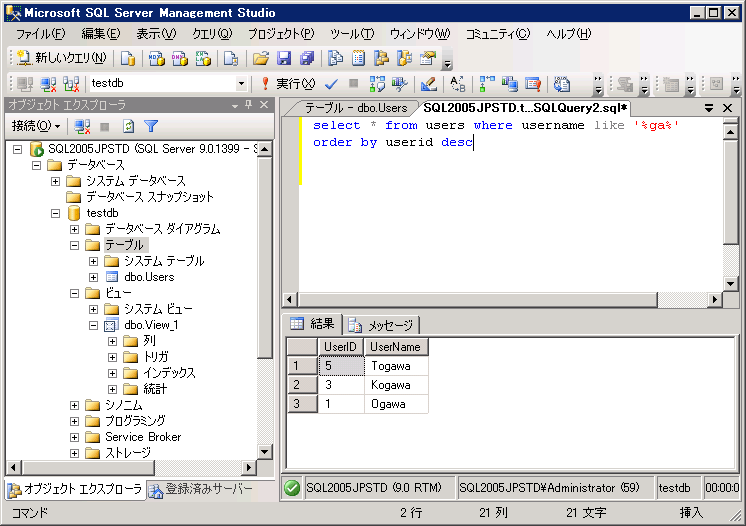This screenshot has height=526, width=746.
Task: Expand the インデックス folder
Action: click(113, 373)
